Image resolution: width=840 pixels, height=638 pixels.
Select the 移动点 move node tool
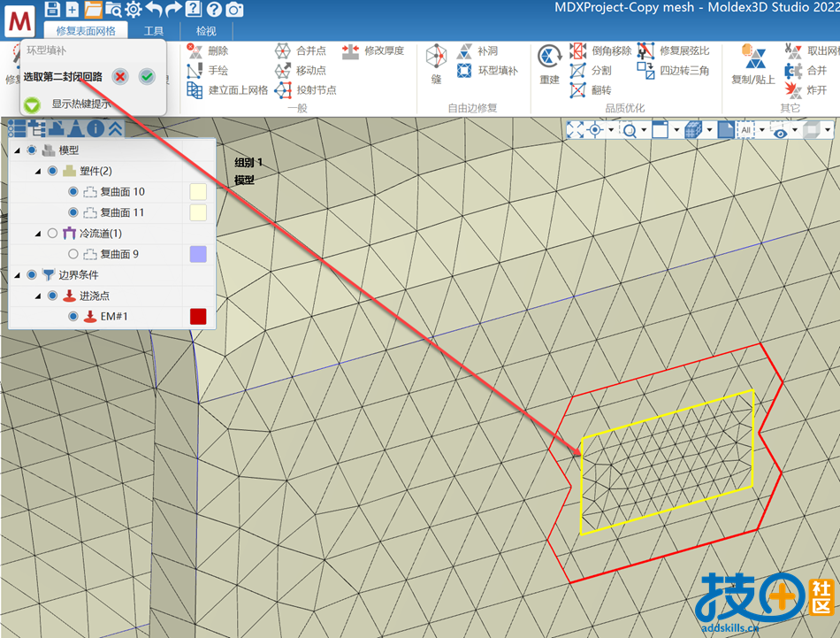300,70
